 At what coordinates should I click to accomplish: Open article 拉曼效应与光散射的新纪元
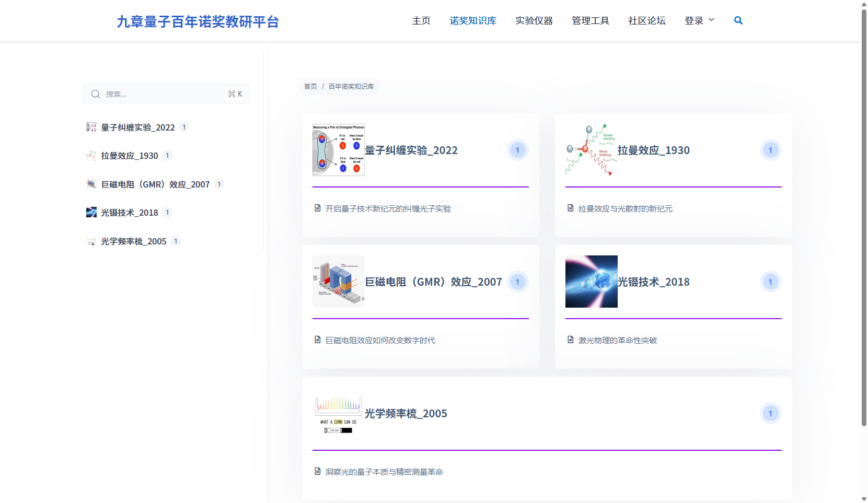click(625, 208)
